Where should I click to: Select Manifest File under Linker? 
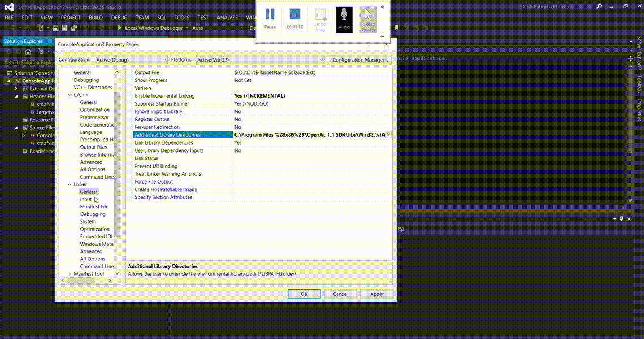point(94,207)
